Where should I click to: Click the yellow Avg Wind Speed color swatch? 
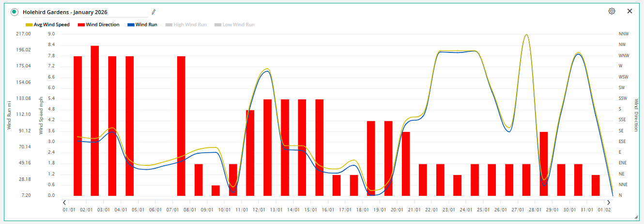click(x=29, y=25)
